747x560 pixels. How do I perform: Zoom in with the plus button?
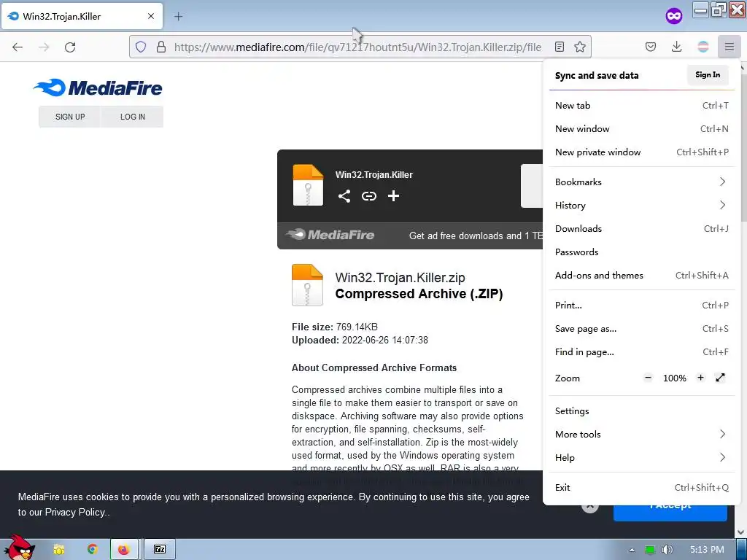700,378
